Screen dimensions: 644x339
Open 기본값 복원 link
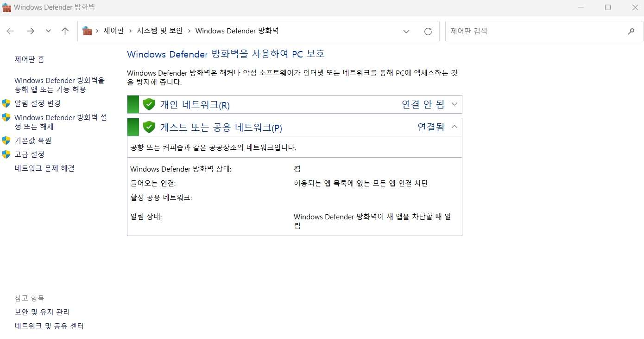click(33, 141)
